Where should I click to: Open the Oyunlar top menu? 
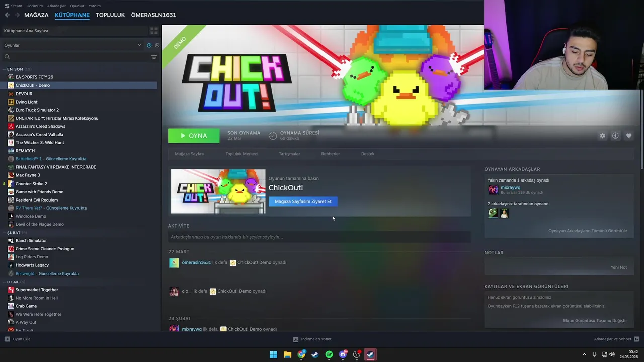(77, 6)
